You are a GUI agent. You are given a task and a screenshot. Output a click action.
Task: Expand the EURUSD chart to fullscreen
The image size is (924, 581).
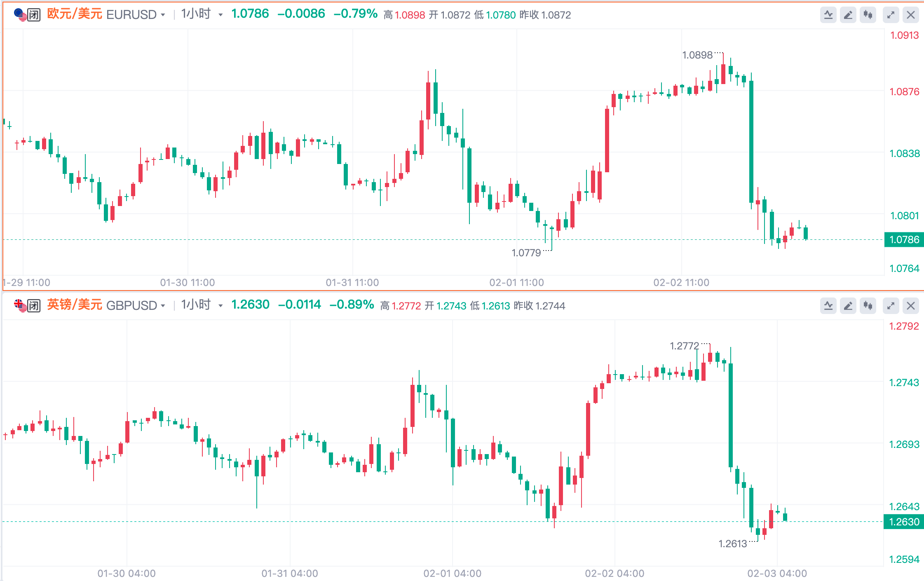click(x=891, y=15)
